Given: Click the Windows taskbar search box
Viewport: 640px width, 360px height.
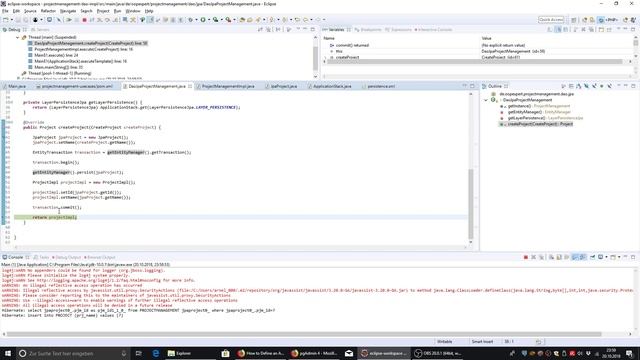Looking at the screenshot, I should [x=73, y=353].
